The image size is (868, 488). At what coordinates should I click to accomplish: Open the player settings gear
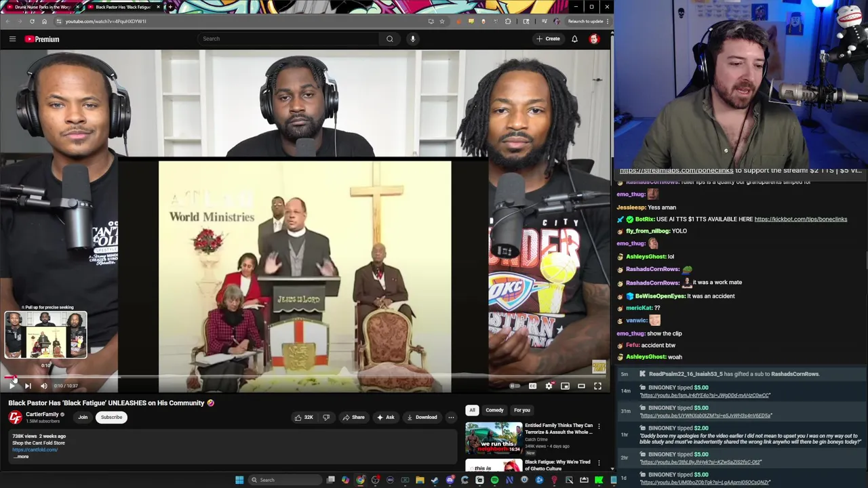coord(549,386)
